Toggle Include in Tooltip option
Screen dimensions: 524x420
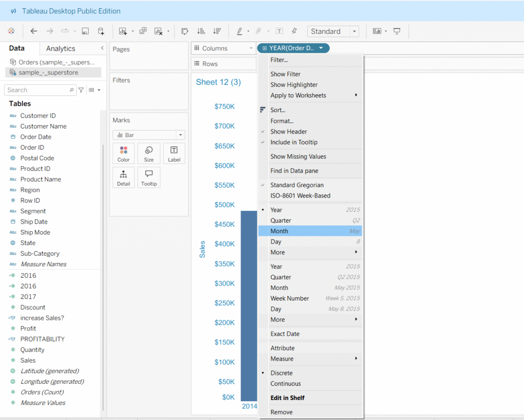[294, 142]
